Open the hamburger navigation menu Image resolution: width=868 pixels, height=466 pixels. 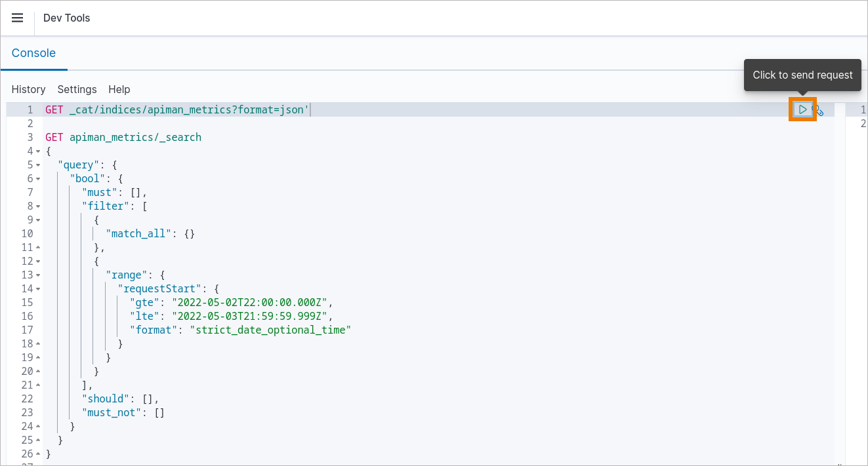(18, 18)
